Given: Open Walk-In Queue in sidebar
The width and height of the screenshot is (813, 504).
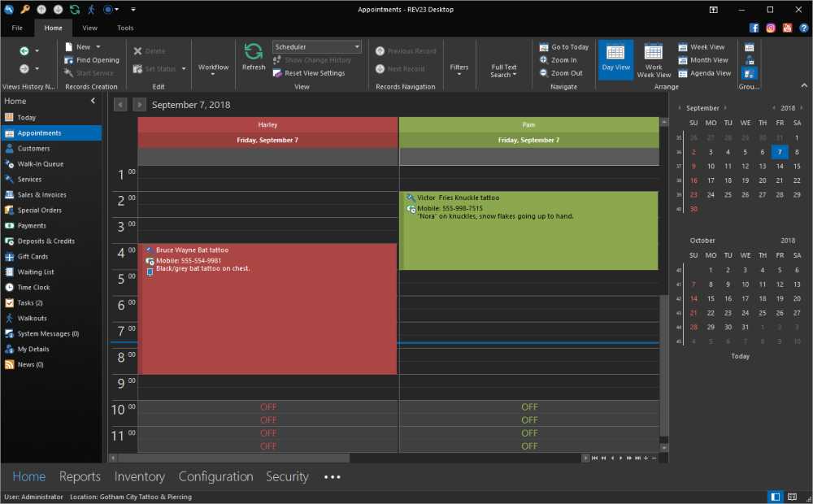Looking at the screenshot, I should tap(50, 164).
